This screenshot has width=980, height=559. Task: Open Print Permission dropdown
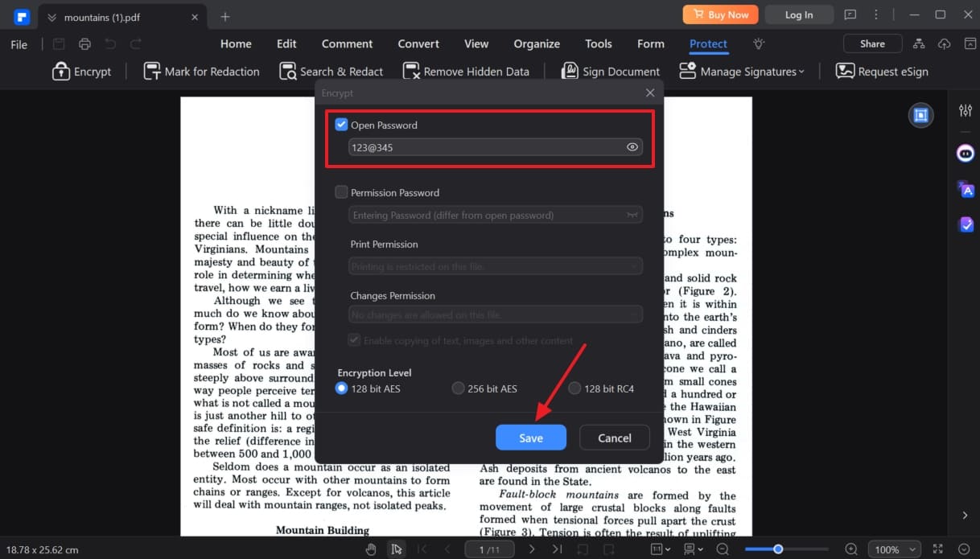point(496,266)
